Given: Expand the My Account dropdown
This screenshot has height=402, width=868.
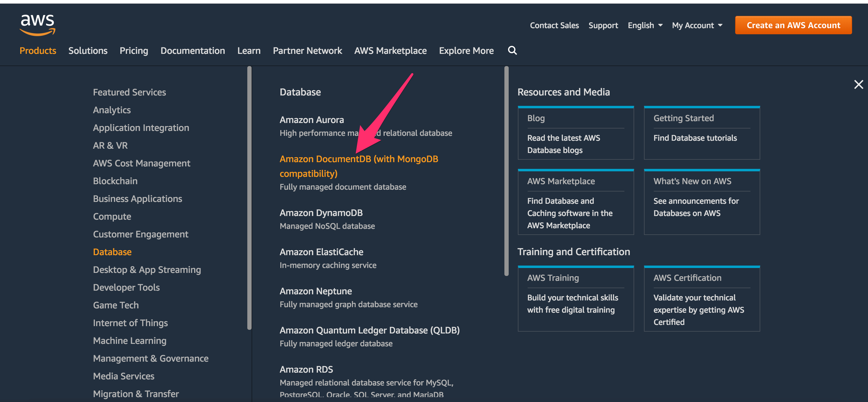Looking at the screenshot, I should (697, 25).
